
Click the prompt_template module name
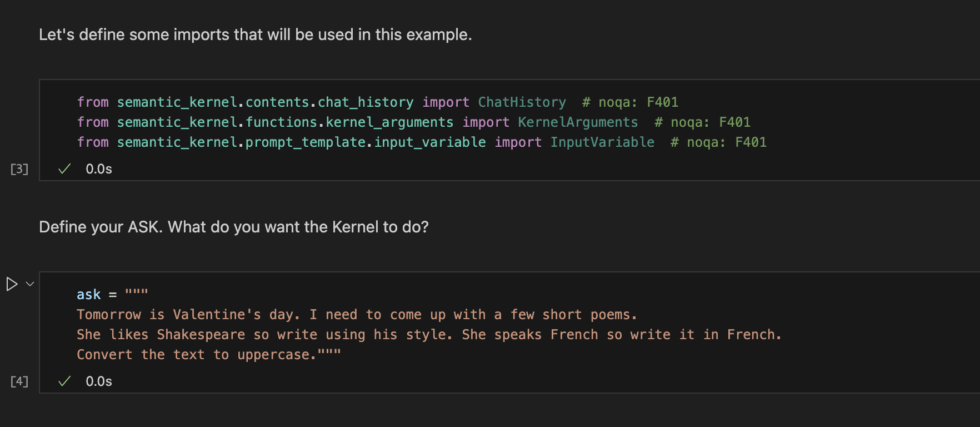(305, 142)
